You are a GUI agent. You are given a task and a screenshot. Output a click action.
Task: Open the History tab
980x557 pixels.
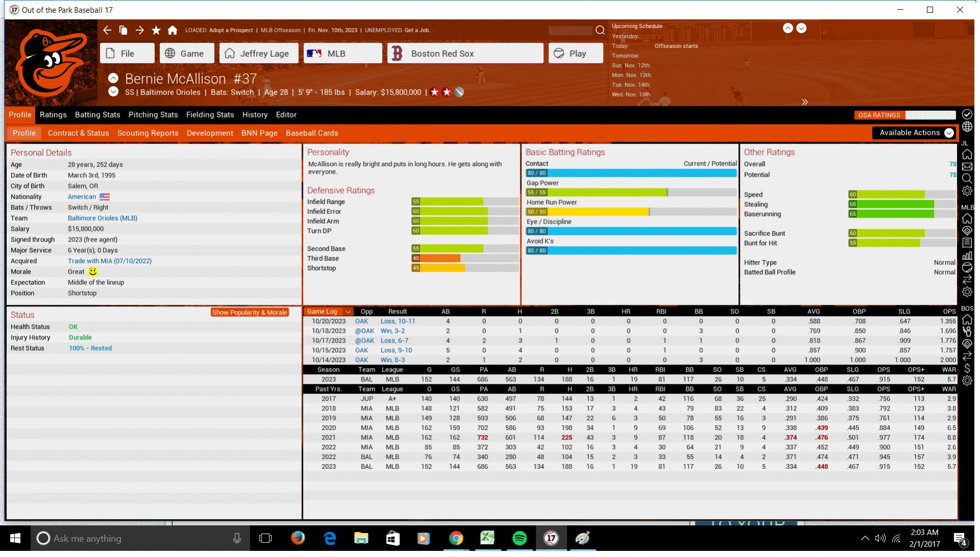pyautogui.click(x=255, y=115)
